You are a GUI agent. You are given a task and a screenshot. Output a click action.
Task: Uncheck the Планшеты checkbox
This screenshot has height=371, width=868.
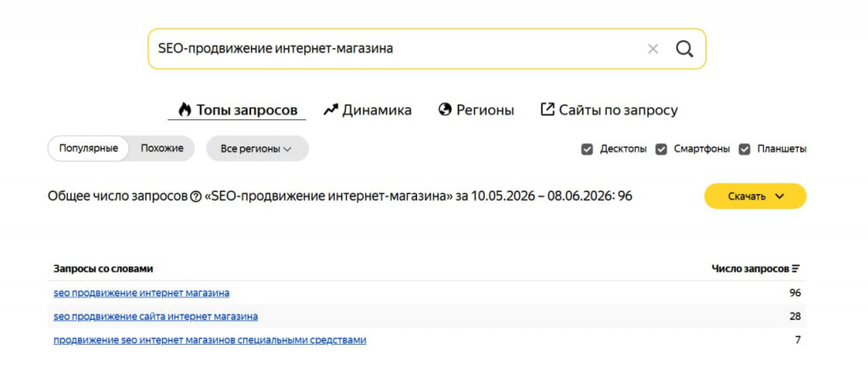pos(744,149)
